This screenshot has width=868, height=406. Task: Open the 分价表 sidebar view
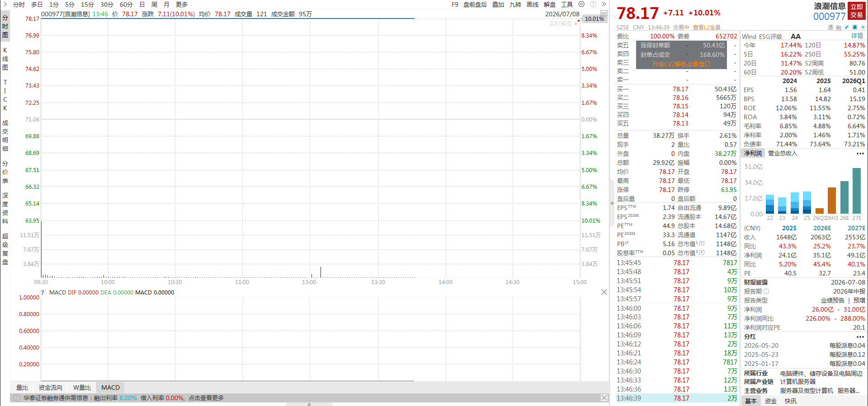coord(5,172)
